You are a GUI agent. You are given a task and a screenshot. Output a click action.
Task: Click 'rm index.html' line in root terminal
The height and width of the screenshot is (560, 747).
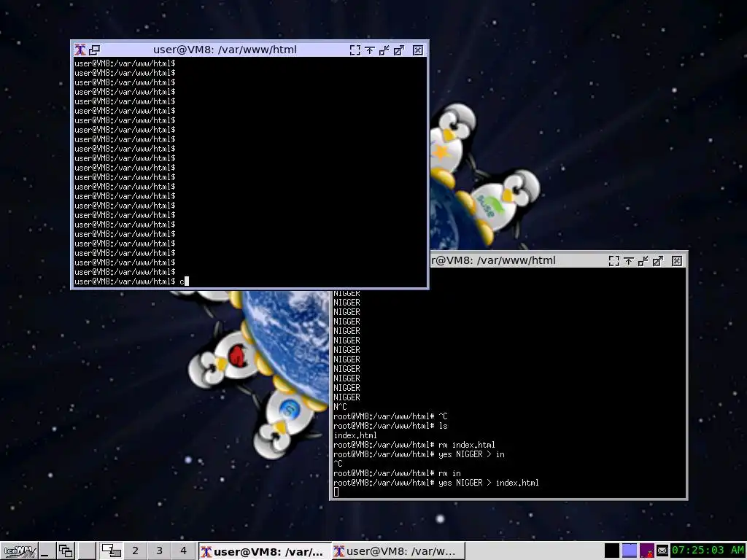[x=414, y=445]
